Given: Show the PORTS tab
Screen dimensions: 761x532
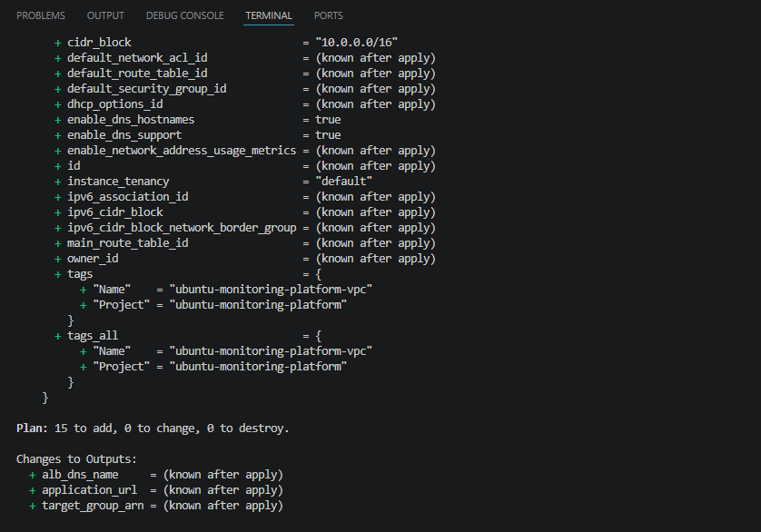Looking at the screenshot, I should pyautogui.click(x=328, y=15).
